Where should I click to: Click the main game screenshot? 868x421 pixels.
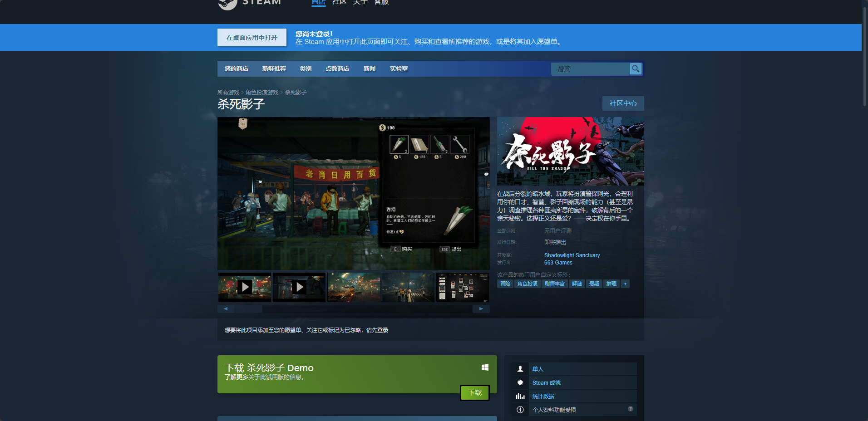pos(354,194)
